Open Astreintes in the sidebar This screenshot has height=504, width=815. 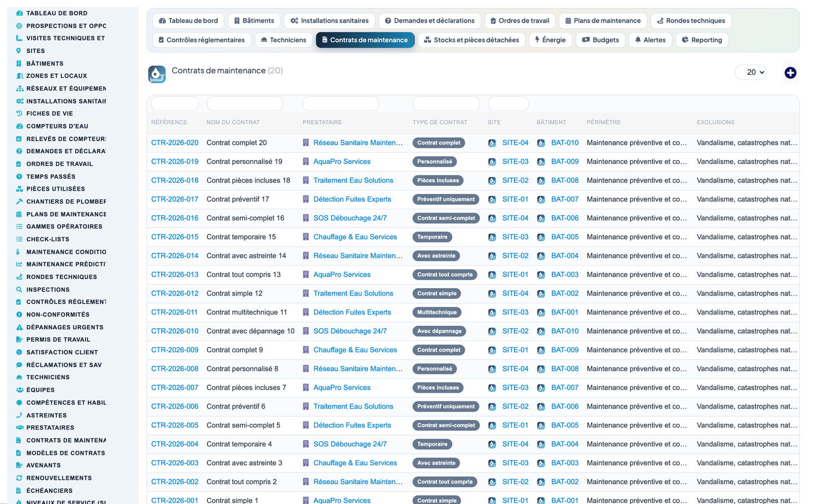46,415
